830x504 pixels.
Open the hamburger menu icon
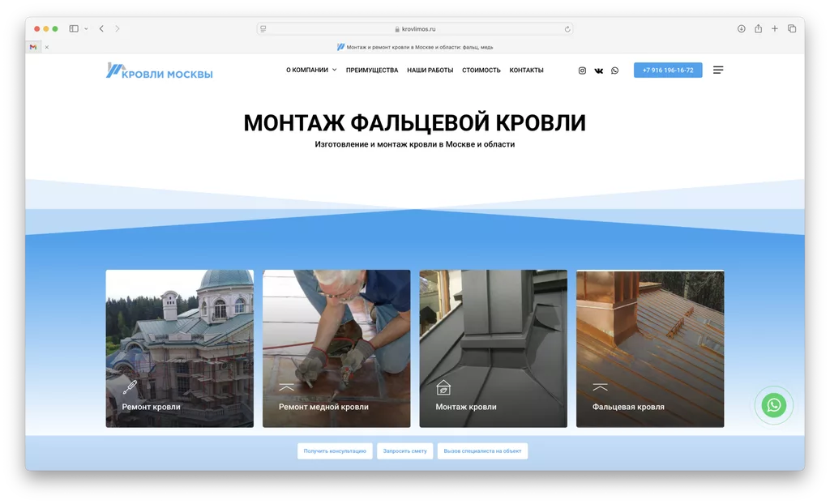(718, 70)
